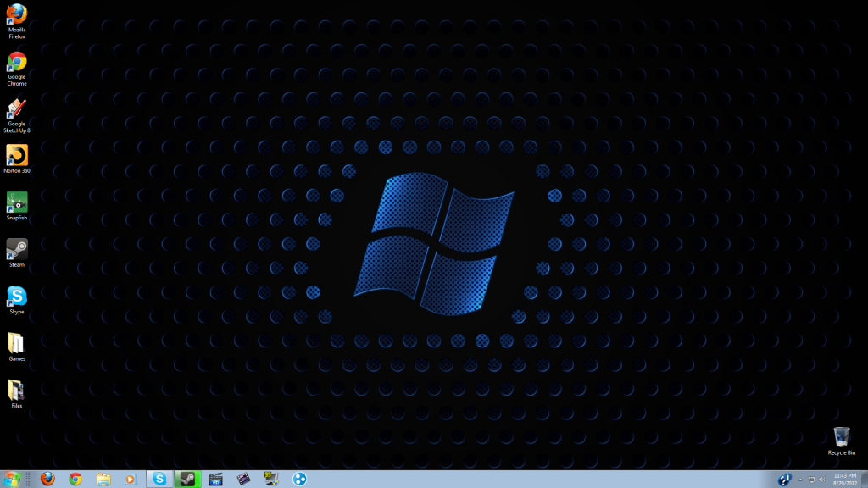This screenshot has width=868, height=488.
Task: Select the Games folder on the desktop
Action: coord(17,347)
